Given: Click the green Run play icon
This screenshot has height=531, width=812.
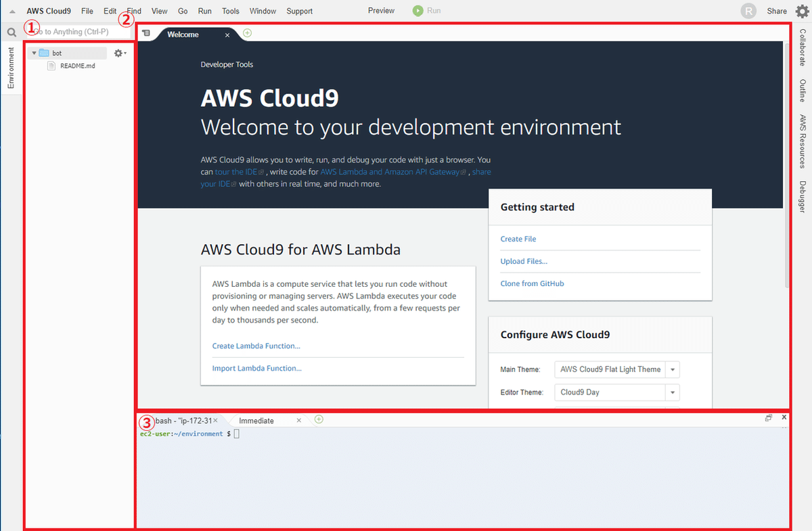Looking at the screenshot, I should coord(418,11).
